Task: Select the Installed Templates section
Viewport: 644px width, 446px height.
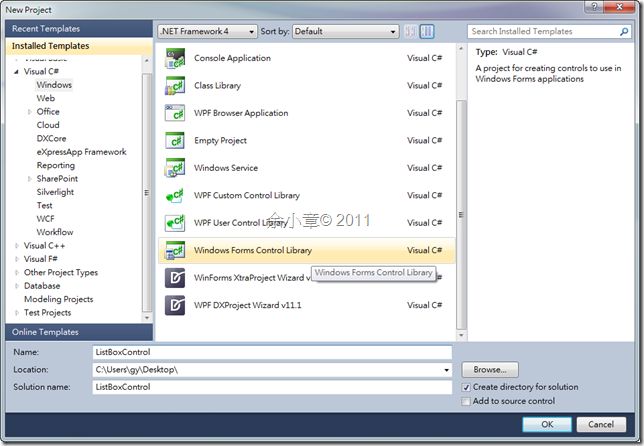Action: [x=79, y=46]
